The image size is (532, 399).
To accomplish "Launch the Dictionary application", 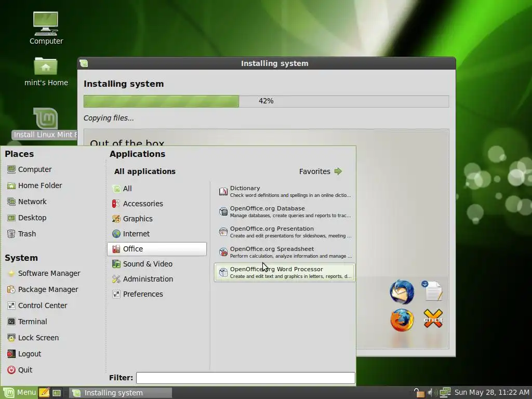I will (285, 191).
